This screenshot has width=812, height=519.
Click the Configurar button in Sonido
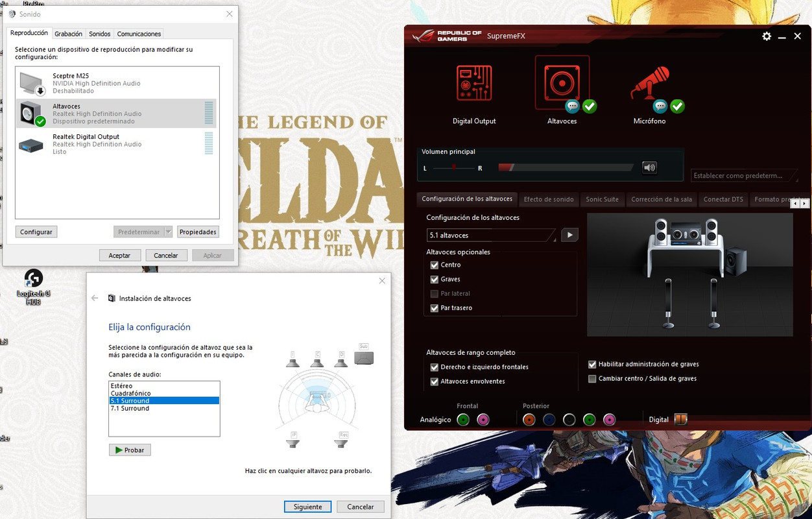(x=36, y=232)
